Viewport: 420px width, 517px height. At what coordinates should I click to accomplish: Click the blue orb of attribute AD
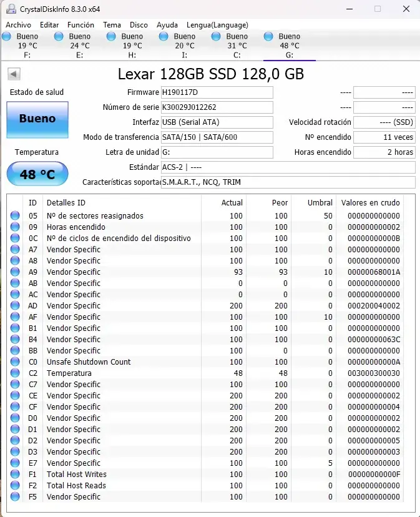(15, 305)
